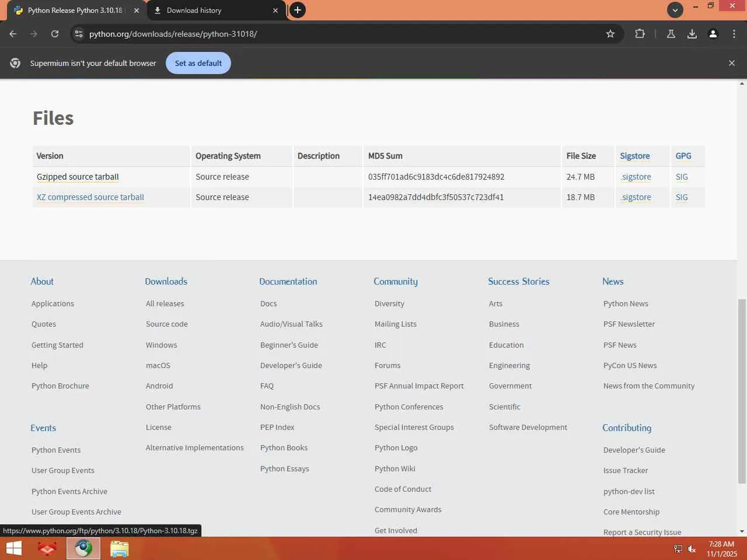Screen dimensions: 747x560
Task: Open the taskbar clock and date
Action: [722, 549]
